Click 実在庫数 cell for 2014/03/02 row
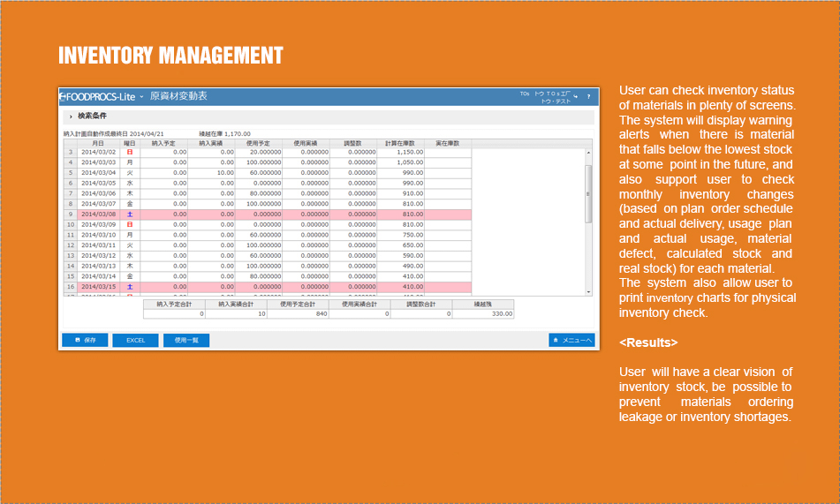 448,152
